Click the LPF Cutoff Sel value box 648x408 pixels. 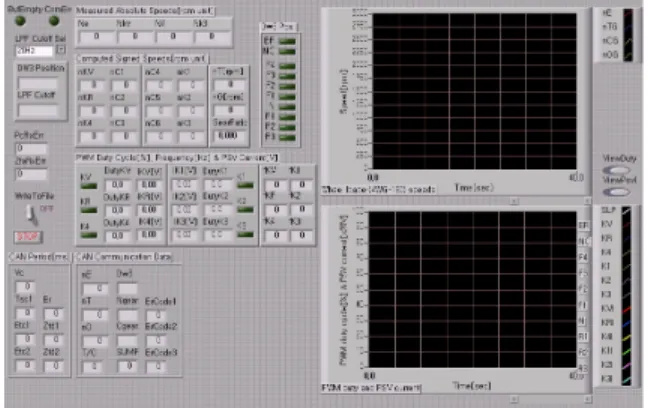pos(34,51)
